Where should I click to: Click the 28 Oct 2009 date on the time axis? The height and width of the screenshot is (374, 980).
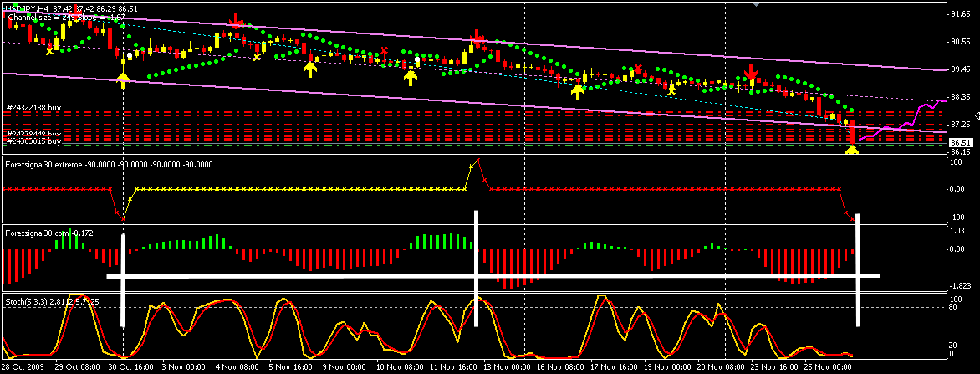pos(24,366)
